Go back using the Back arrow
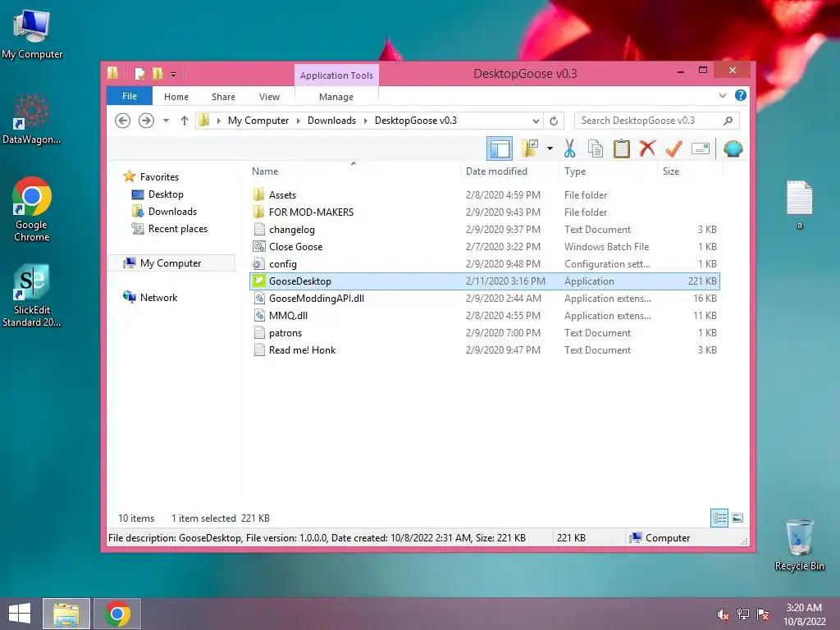The height and width of the screenshot is (630, 840). pyautogui.click(x=123, y=121)
